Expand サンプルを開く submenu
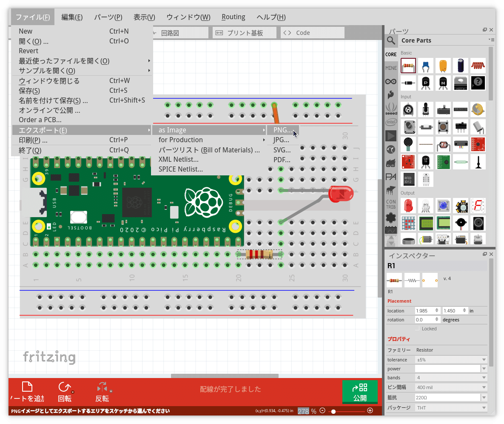The width and height of the screenshot is (504, 424). [82, 70]
